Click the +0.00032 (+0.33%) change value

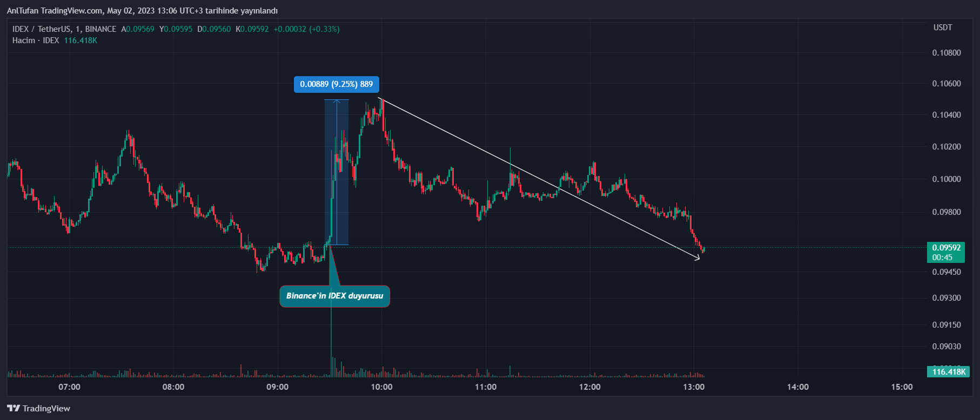point(306,29)
